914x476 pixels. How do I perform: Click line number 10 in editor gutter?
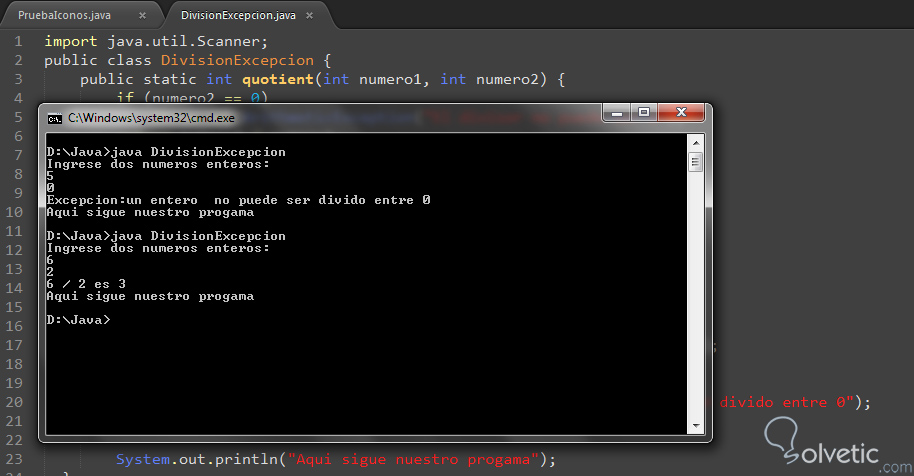[x=14, y=212]
